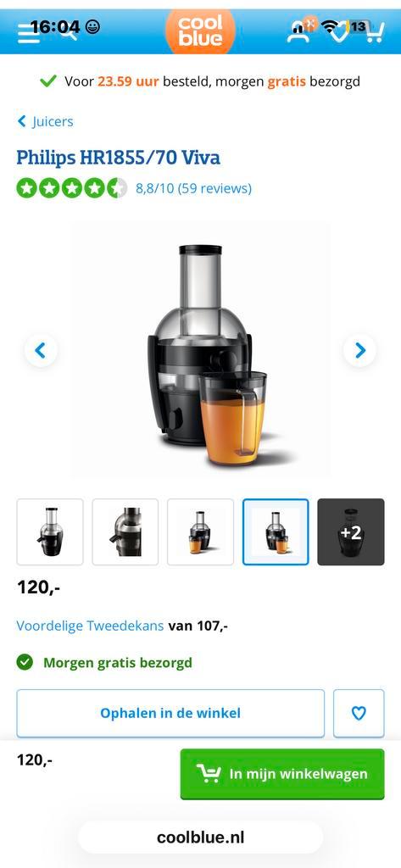Open the 59 reviews link

pyautogui.click(x=193, y=188)
